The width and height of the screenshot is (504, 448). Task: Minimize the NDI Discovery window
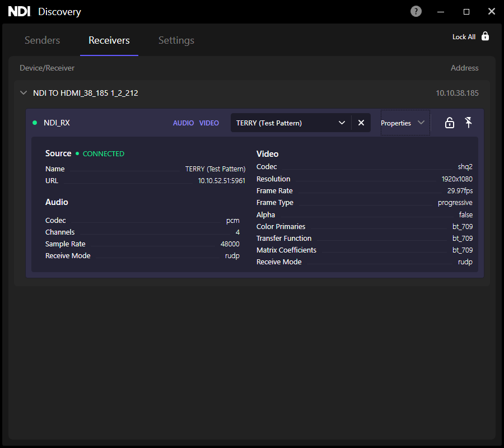(441, 11)
